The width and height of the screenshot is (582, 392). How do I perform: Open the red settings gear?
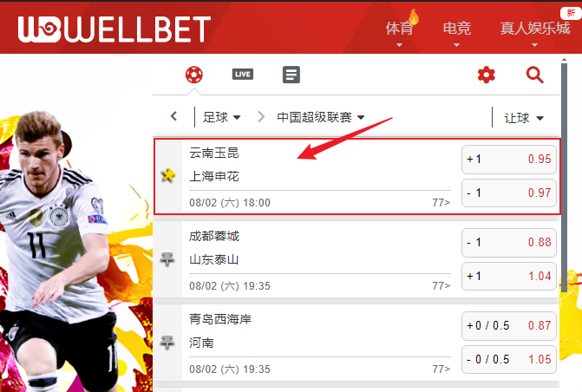(x=487, y=75)
